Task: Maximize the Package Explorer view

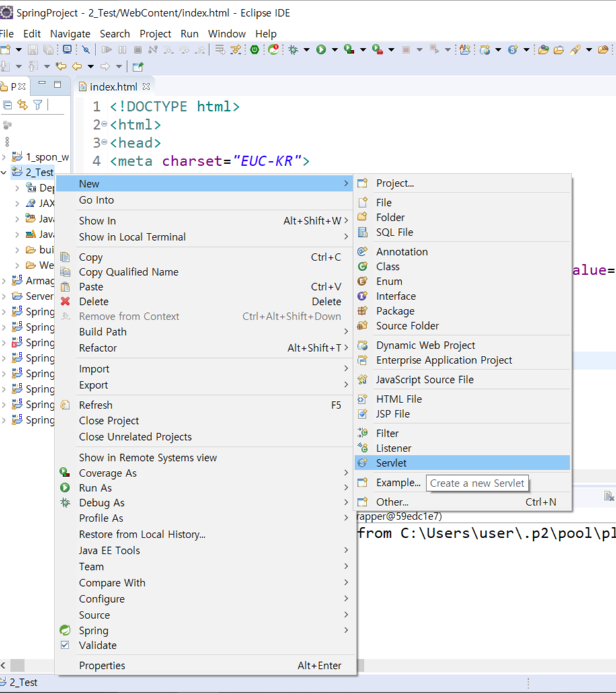Action: (x=57, y=84)
